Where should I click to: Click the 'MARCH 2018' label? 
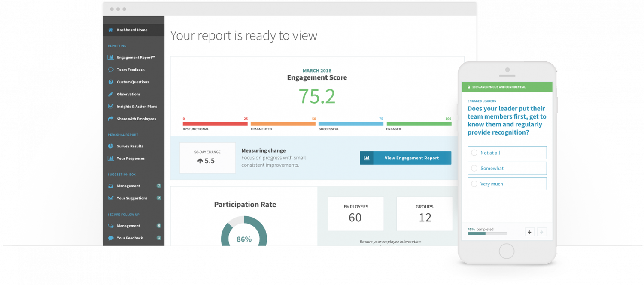pos(317,70)
